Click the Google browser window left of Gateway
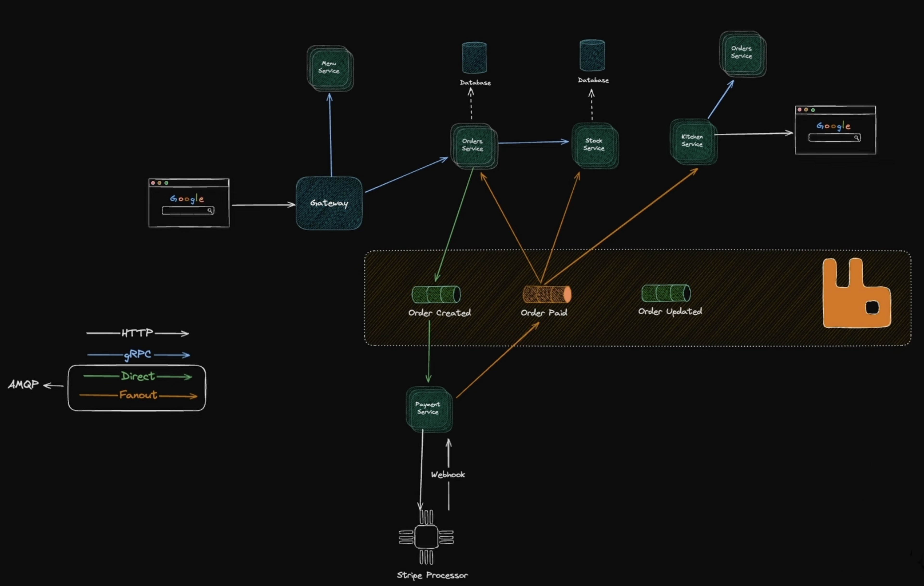Viewport: 924px width, 586px height. pyautogui.click(x=189, y=203)
